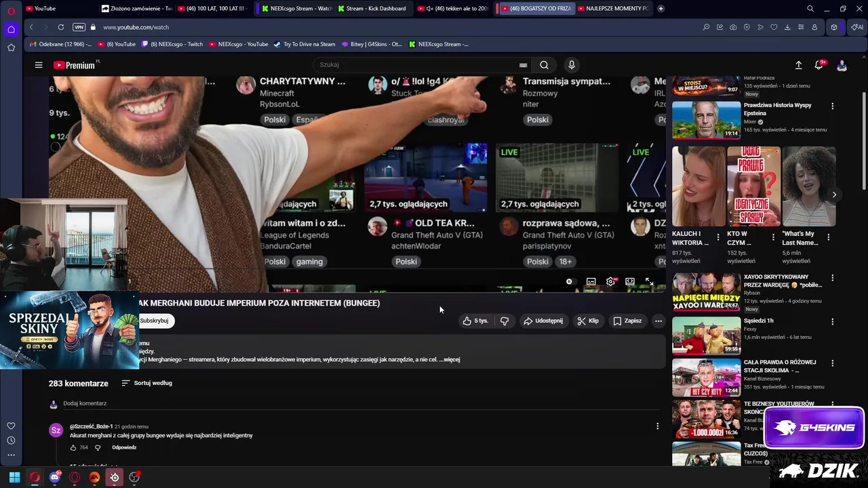Open video more actions three-dot menu
Image resolution: width=868 pixels, height=488 pixels.
click(658, 321)
